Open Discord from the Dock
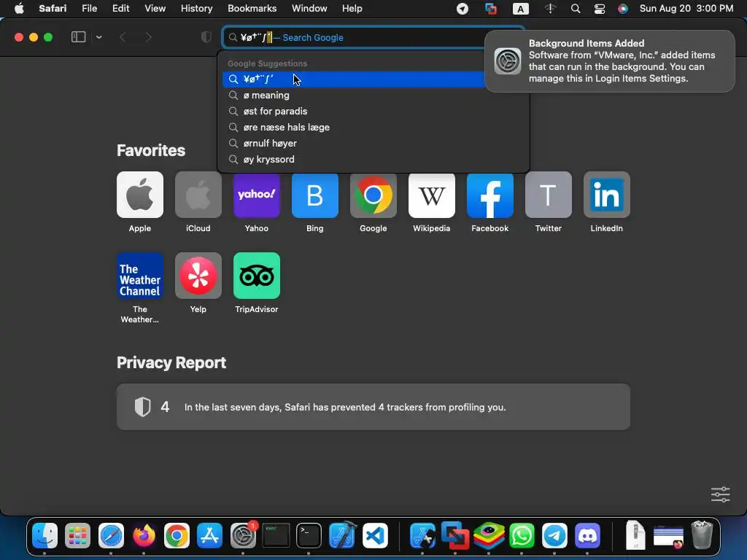747x560 pixels. 587,536
